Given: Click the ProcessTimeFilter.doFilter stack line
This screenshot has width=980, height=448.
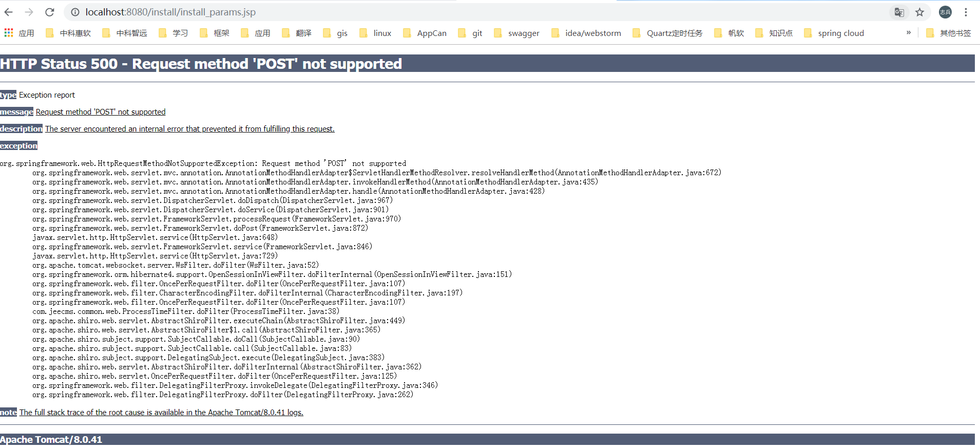Looking at the screenshot, I should pos(186,311).
